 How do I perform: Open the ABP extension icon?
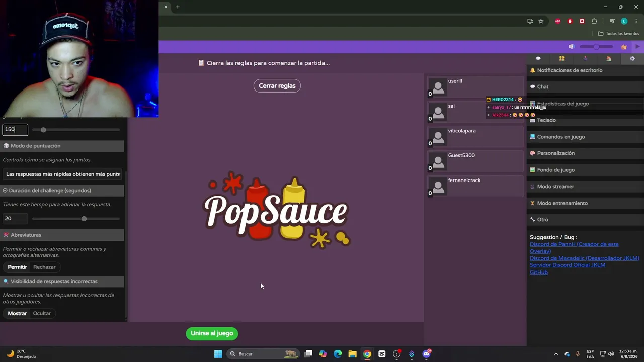click(558, 21)
